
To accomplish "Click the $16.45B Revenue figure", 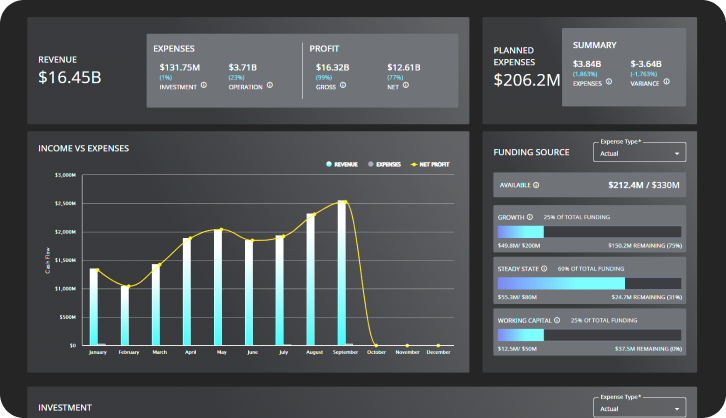I will [69, 77].
